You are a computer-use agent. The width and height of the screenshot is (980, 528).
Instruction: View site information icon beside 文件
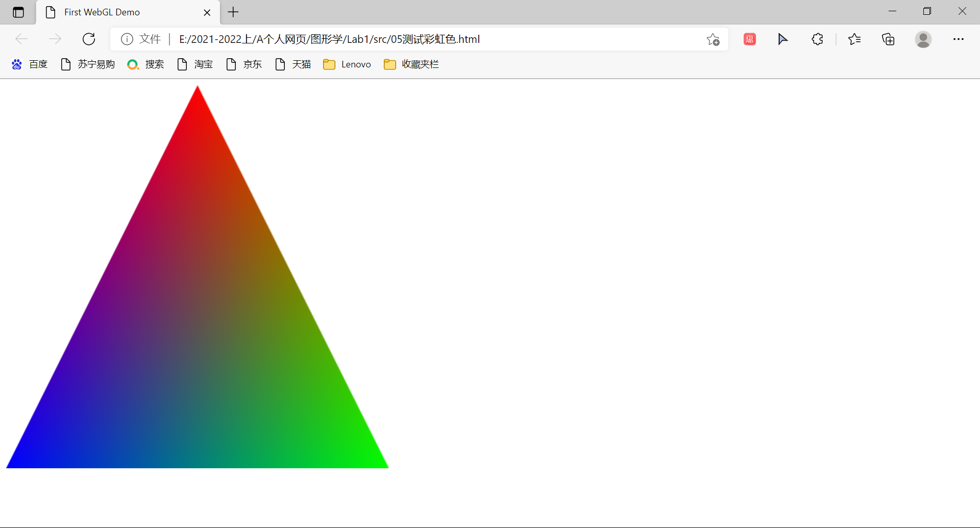click(x=127, y=39)
